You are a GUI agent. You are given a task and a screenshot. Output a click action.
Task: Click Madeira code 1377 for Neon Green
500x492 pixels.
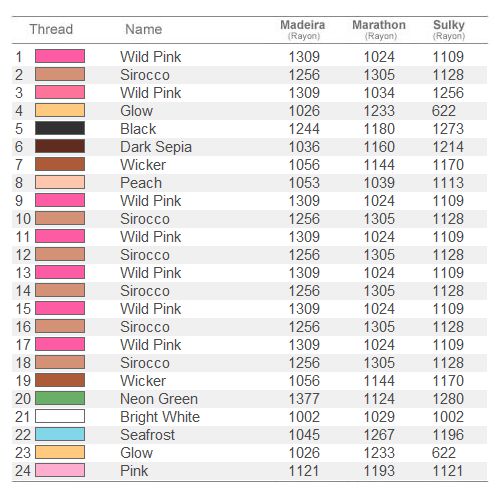pos(304,399)
